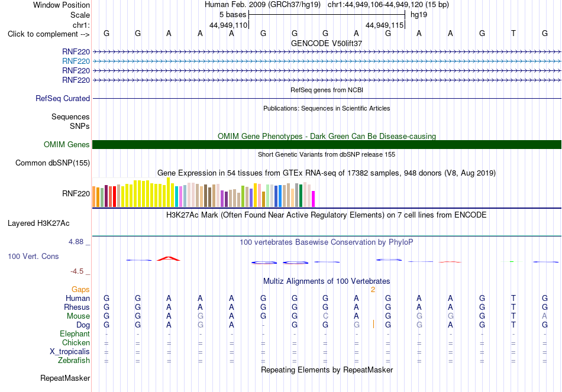This screenshot has height=392, width=562.
Task: Open the GTEx Gene Expression track title
Action: 327,173
